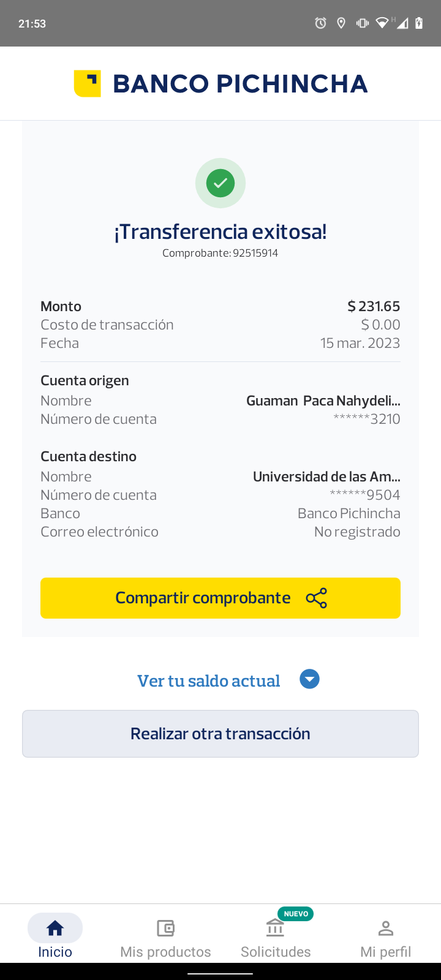
Task: Tap the NUEVO badge on Solicitudes
Action: coord(296,914)
